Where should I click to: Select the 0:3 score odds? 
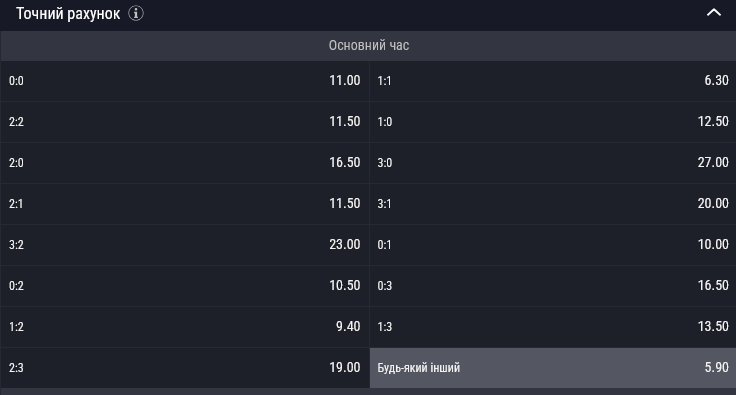(553, 286)
